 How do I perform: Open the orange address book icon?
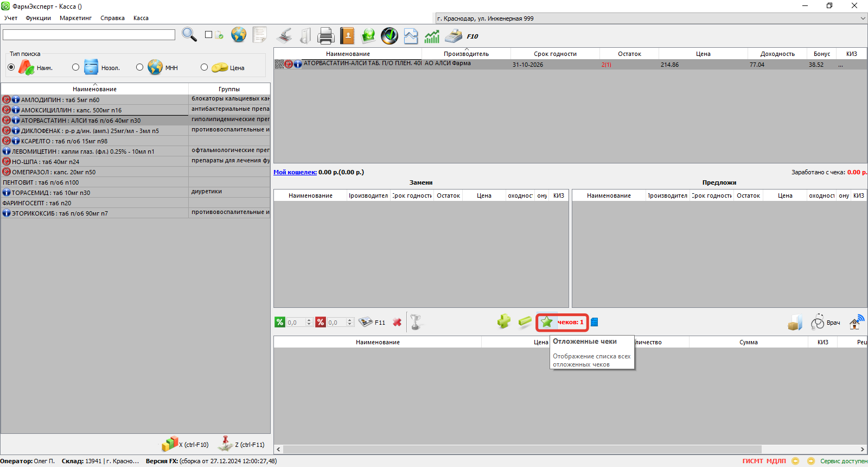pyautogui.click(x=347, y=36)
